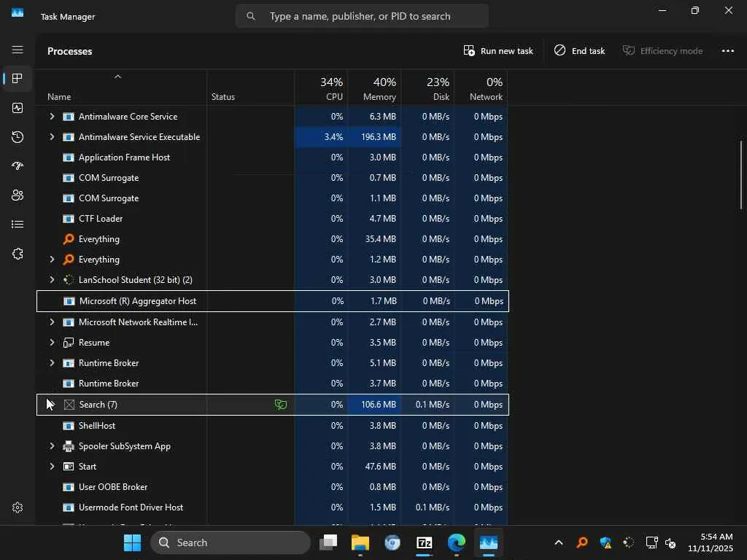Open File Explorer from taskbar

click(x=360, y=542)
